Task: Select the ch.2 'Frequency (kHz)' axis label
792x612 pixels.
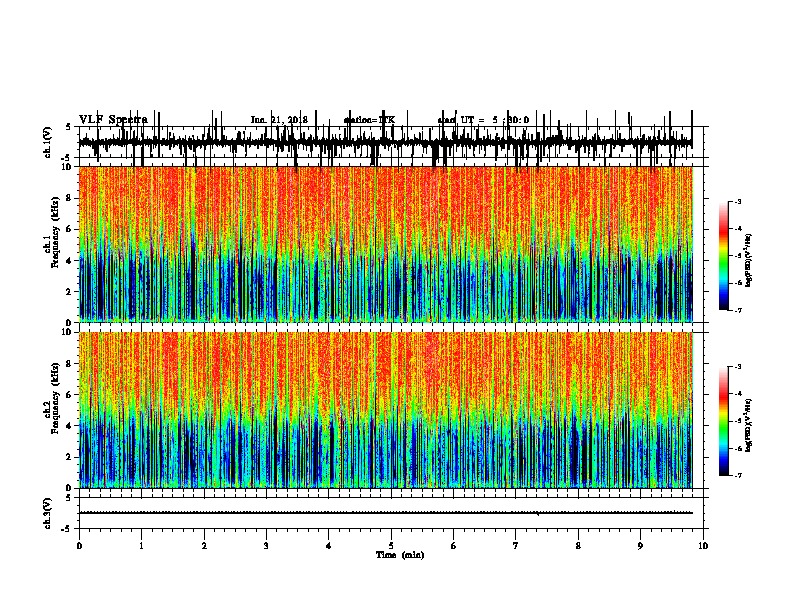Action: [55, 398]
